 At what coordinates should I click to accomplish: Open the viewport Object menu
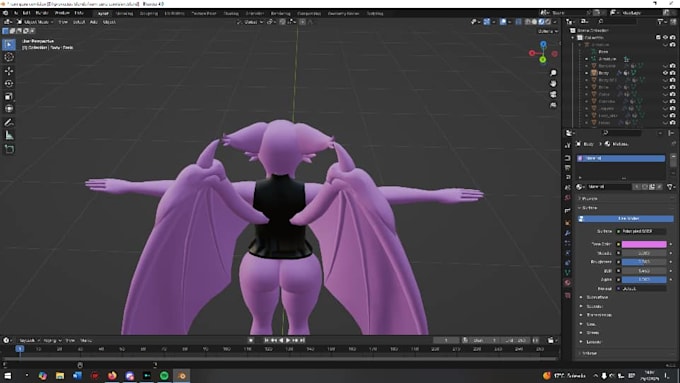(109, 22)
